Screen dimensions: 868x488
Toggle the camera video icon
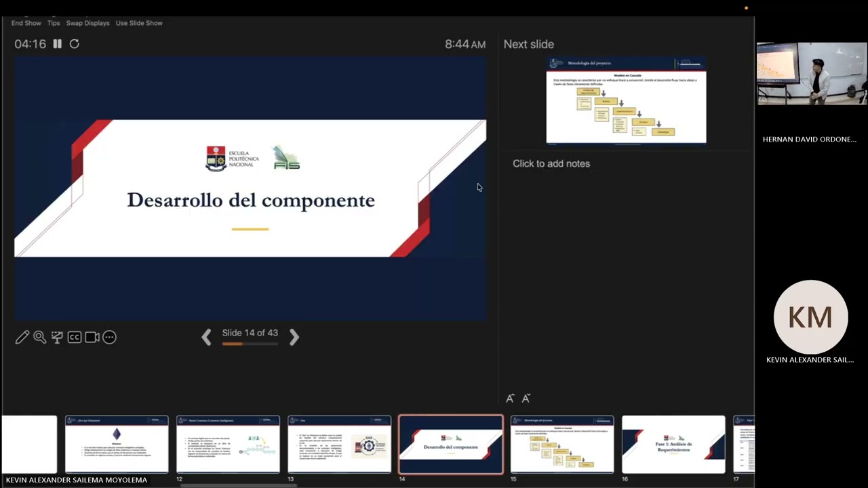coord(92,337)
